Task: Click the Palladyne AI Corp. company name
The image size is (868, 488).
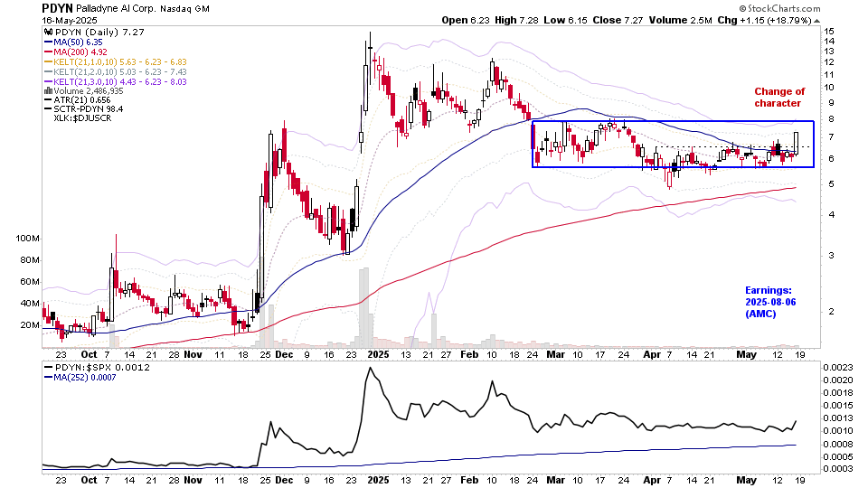Action: tap(115, 9)
